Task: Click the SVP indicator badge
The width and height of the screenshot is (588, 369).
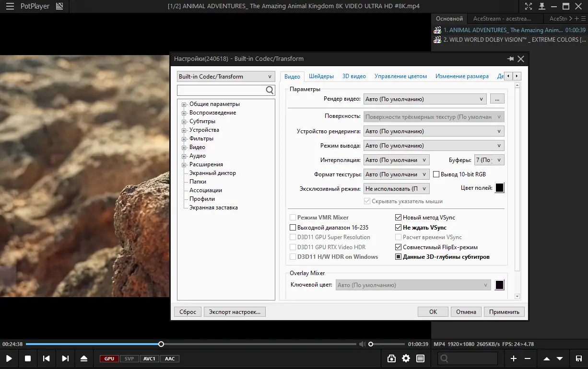Action: (129, 358)
